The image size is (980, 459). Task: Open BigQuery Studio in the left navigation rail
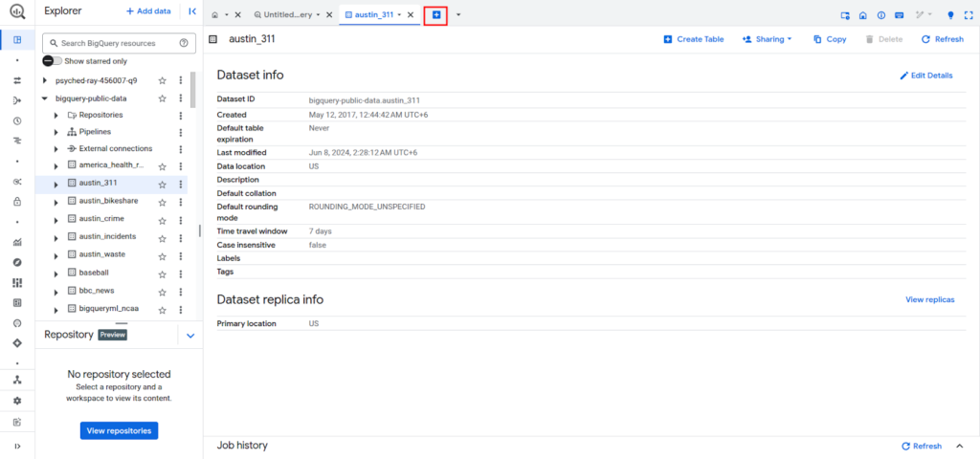[x=17, y=40]
